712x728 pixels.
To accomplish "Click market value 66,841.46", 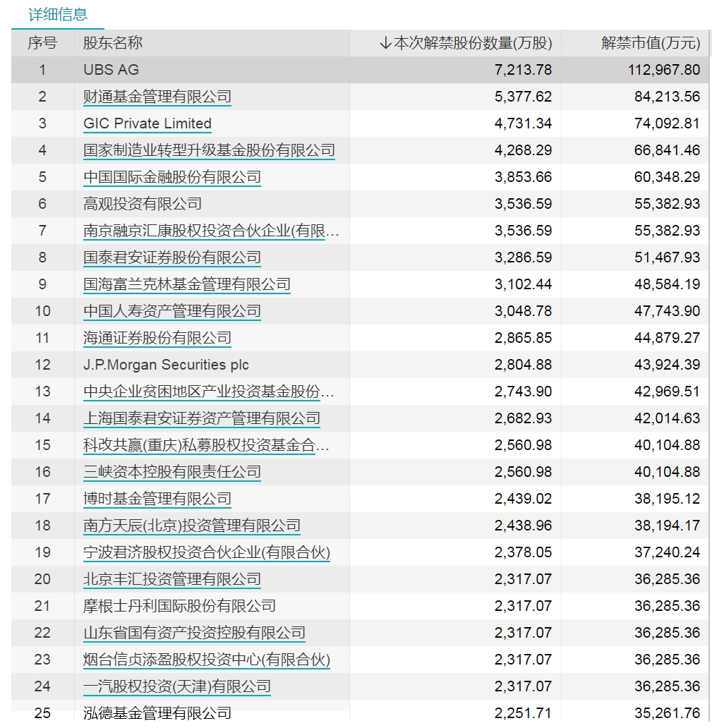I will (667, 150).
